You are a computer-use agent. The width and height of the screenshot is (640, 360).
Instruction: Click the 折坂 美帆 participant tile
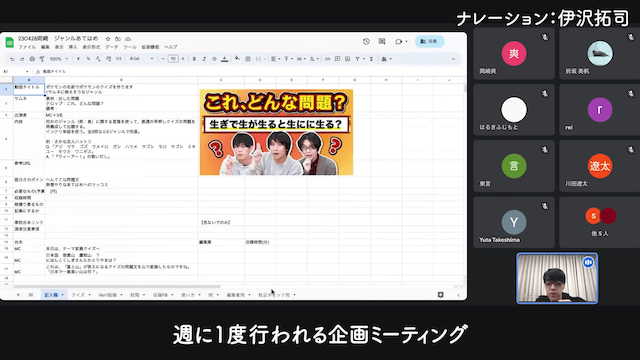click(600, 54)
